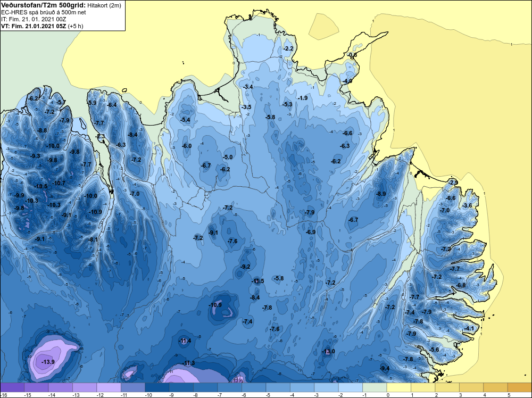Viewport: 532px width, 398px height.
Task: Click the -6.4 temperature label
Action: [112, 105]
